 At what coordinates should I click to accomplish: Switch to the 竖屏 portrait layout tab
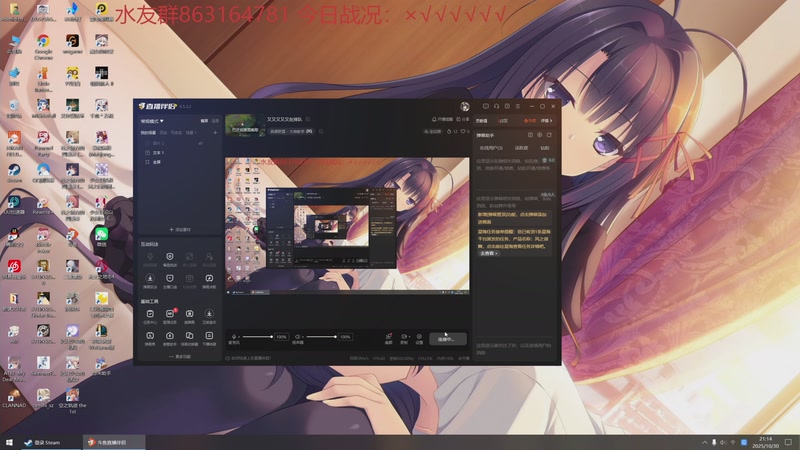[215, 121]
